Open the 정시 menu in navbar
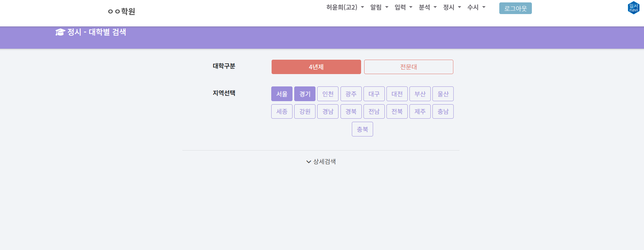Screen dimensions: 644x250 click(x=452, y=7)
